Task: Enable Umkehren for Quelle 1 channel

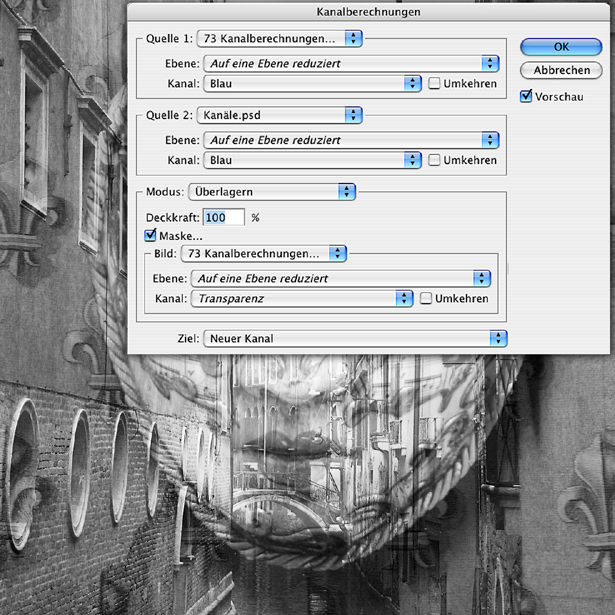Action: (x=434, y=83)
